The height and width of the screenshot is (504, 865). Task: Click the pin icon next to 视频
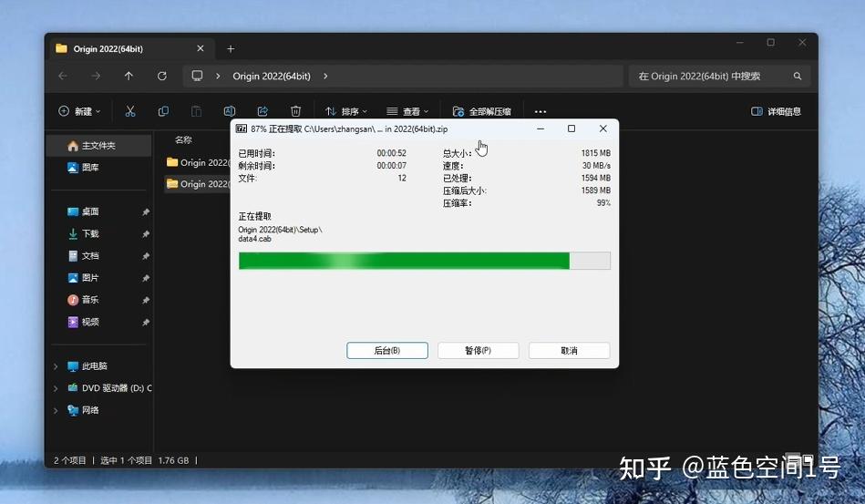tap(146, 323)
